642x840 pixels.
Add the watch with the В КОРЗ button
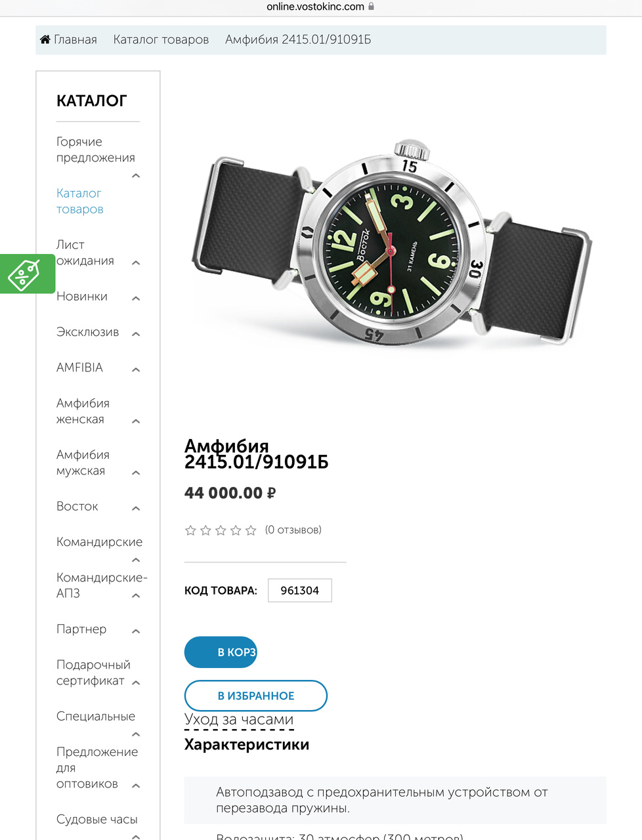click(x=221, y=652)
